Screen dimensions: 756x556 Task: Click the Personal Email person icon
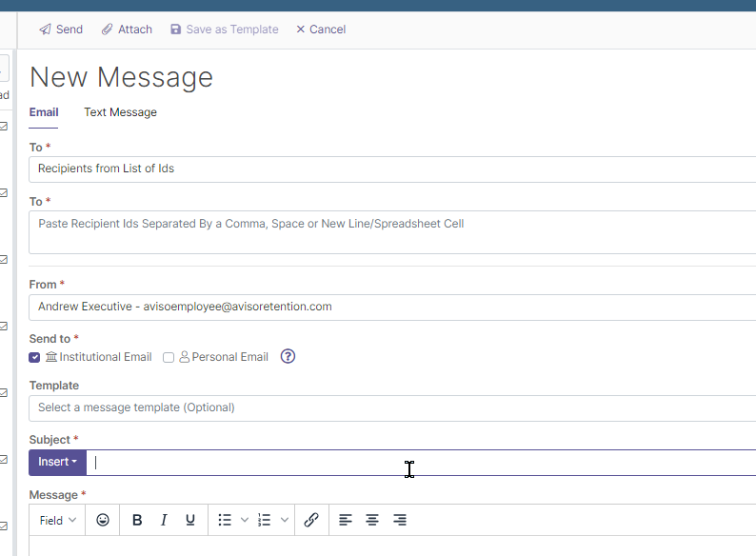(x=184, y=357)
